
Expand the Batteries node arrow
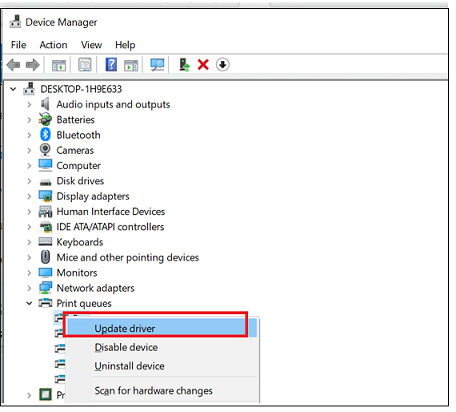click(x=29, y=120)
